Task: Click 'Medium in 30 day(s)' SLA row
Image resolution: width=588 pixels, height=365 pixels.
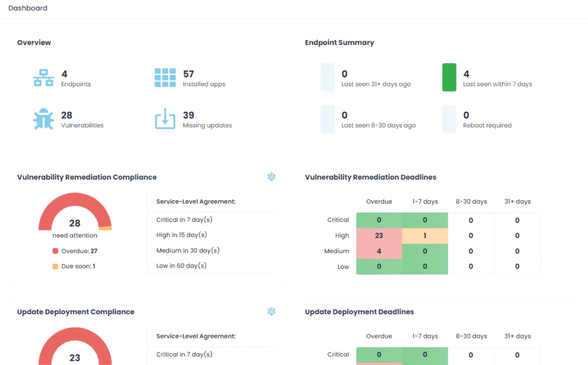Action: click(x=188, y=250)
